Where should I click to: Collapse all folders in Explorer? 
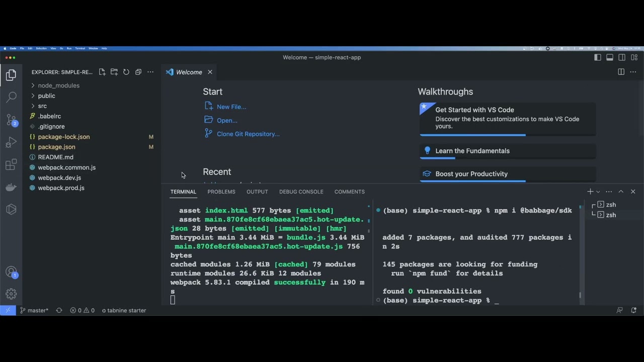[138, 72]
